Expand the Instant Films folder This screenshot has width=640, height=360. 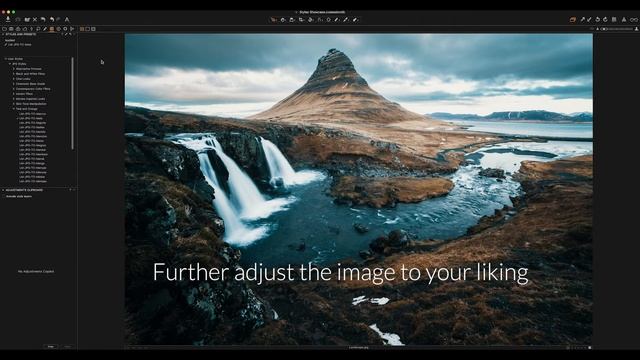(x=13, y=94)
